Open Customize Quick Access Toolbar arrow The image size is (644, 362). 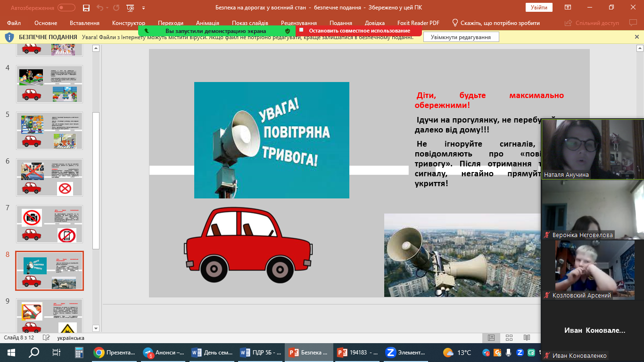pos(143,8)
